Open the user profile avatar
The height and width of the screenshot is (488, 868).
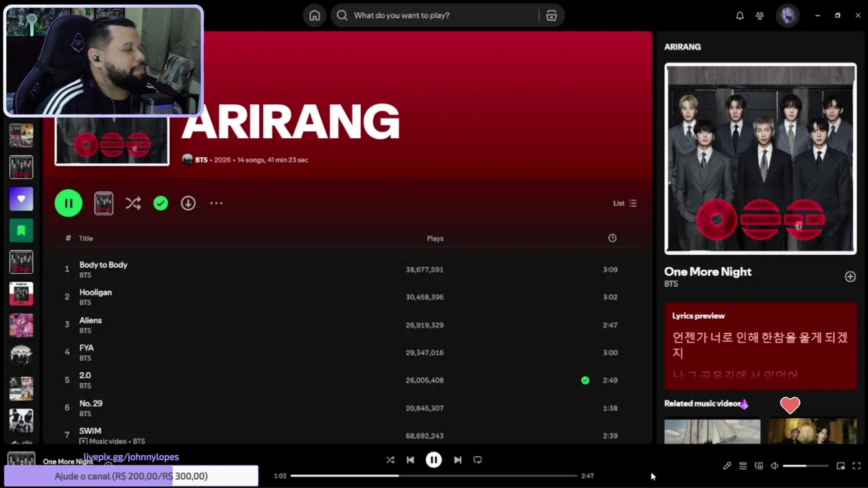pyautogui.click(x=787, y=16)
